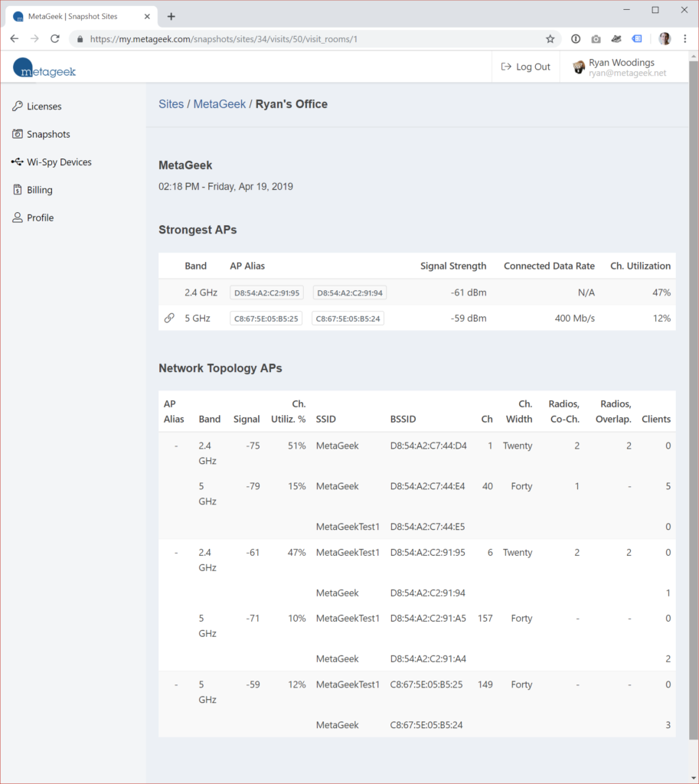
Task: Select the MetaGeek Snapshot Sites tab
Action: (83, 17)
